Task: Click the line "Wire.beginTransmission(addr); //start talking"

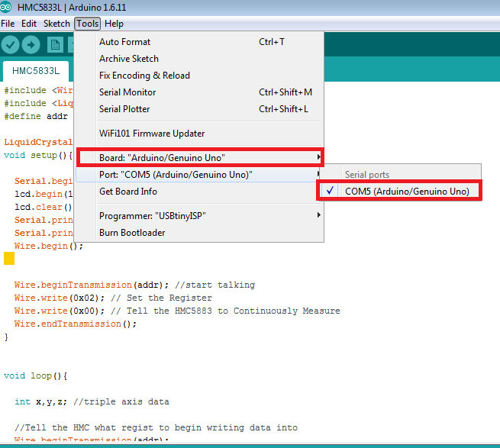Action: (134, 285)
